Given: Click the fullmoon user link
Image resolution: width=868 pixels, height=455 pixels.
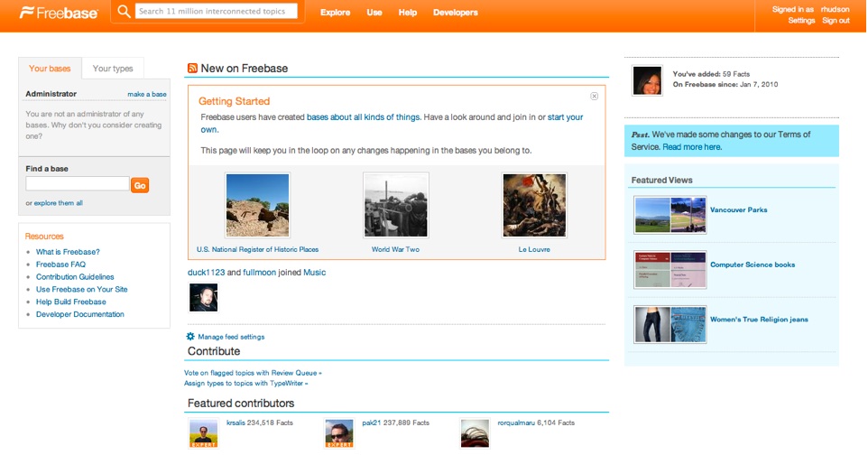Looking at the screenshot, I should point(260,272).
